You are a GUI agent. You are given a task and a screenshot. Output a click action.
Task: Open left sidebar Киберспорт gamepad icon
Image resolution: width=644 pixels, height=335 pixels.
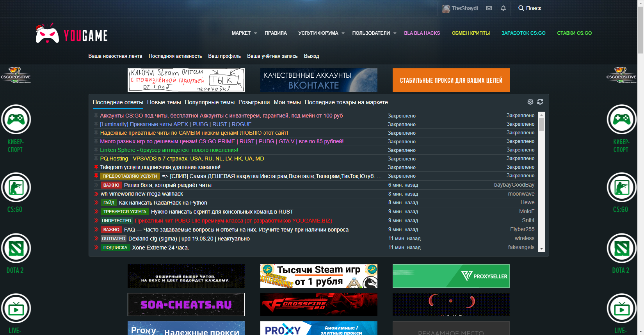click(x=16, y=119)
